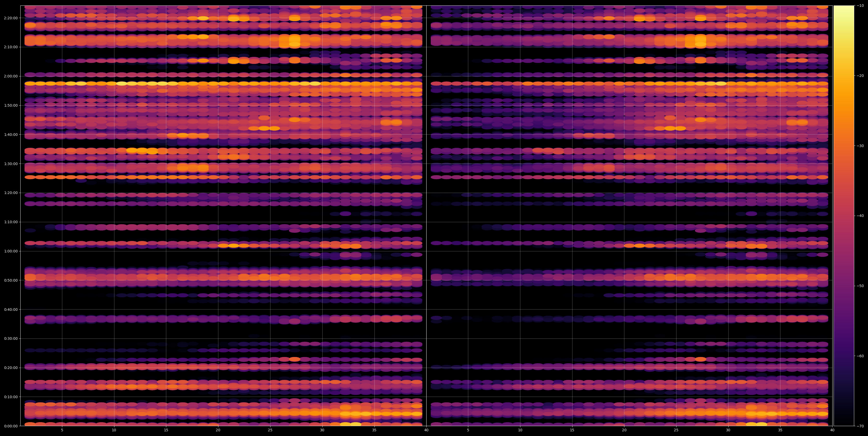Select x-axis tick 25 under the right heatmap
This screenshot has width=868, height=436.
click(676, 430)
